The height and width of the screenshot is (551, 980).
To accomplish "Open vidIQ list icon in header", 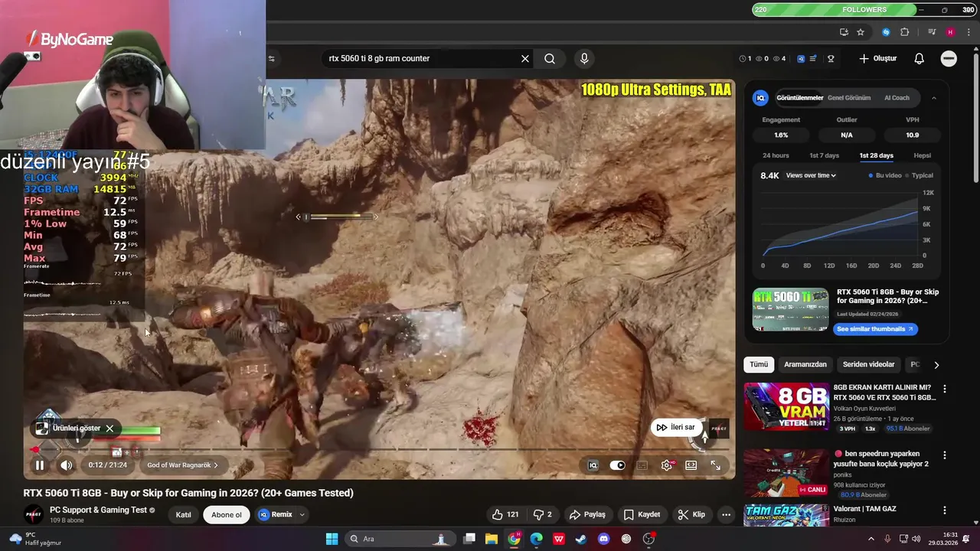I will [x=813, y=58].
